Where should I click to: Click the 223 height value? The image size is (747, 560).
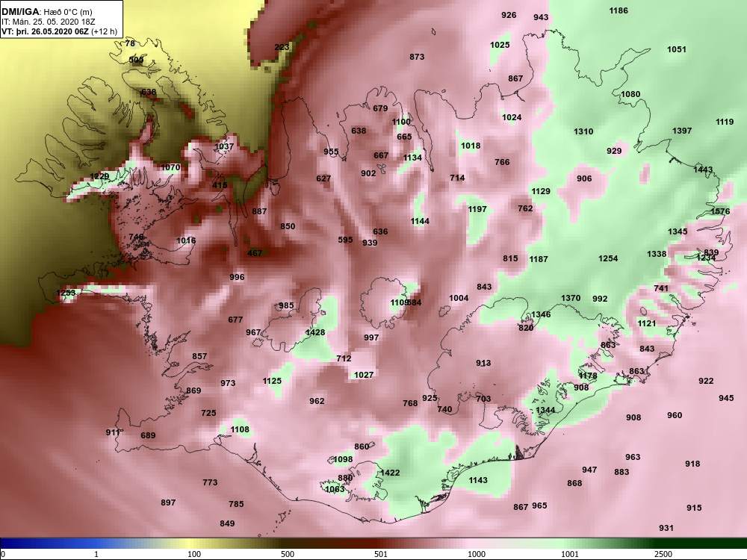[282, 46]
